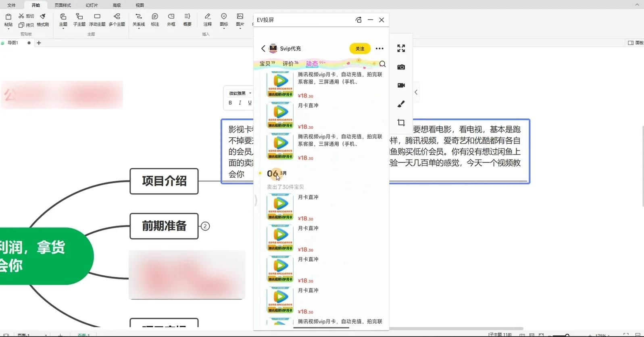Viewport: 644px width, 337px height.
Task: Switch to the 高级 tab
Action: pos(117,5)
